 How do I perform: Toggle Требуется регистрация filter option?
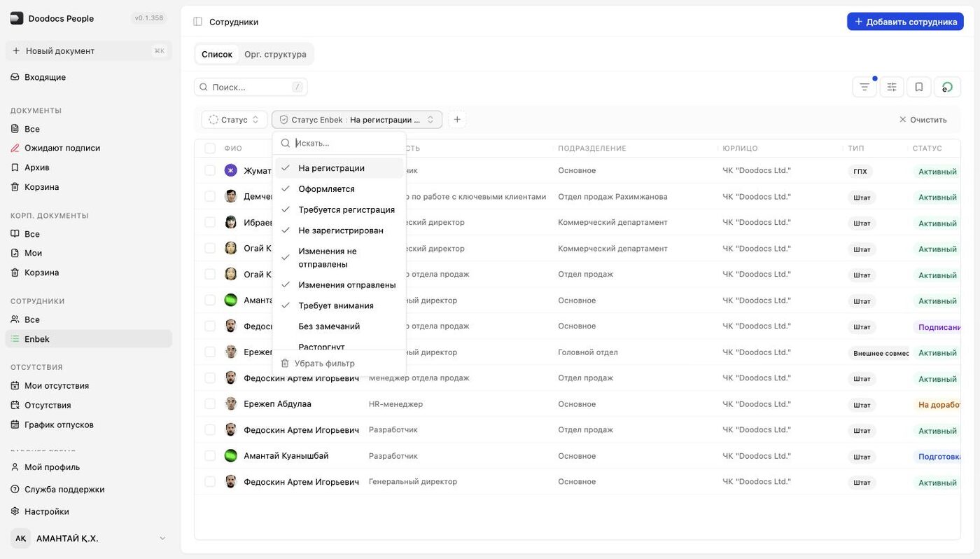(x=339, y=209)
